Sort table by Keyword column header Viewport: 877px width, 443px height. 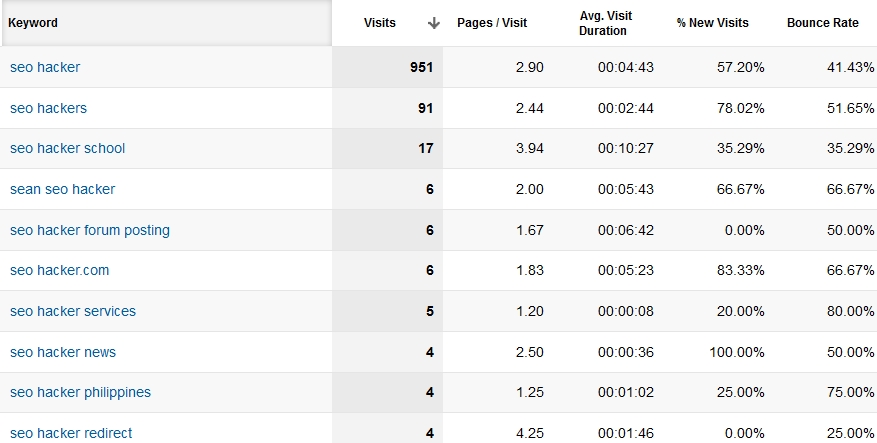[34, 23]
